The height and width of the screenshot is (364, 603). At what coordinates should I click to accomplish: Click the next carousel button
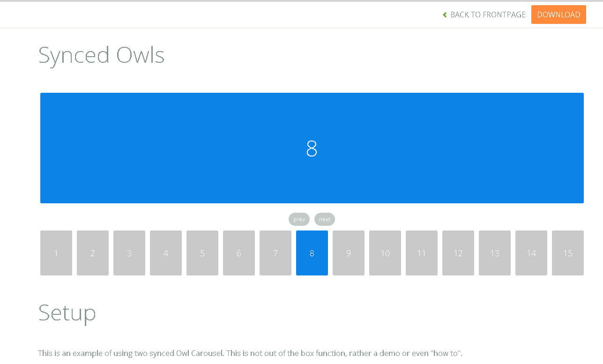(324, 219)
